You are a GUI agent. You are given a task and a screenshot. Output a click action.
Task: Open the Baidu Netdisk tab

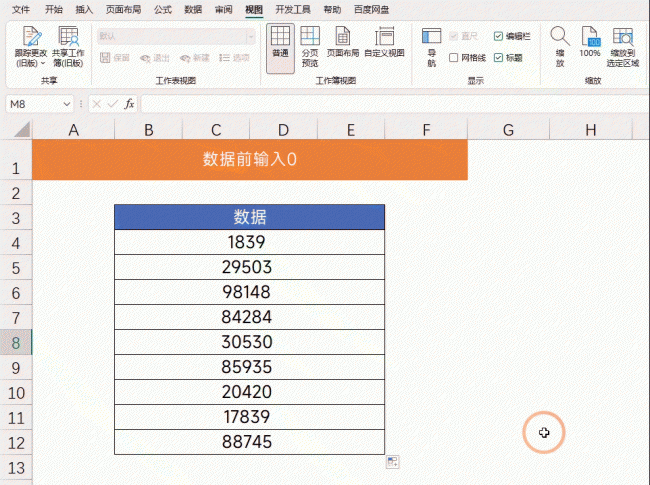tap(371, 10)
